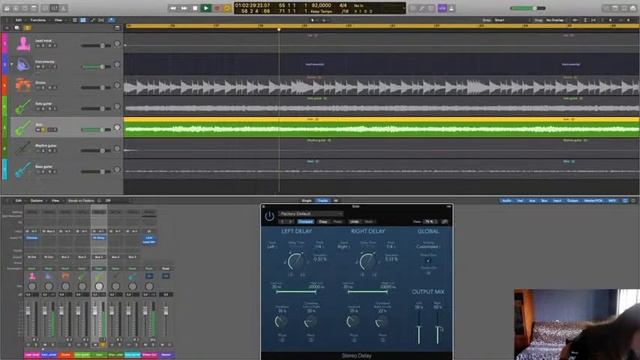Viewport: 640px width, 360px height.
Task: Toggle the yellow Global Tracks button
Action: 27,28
